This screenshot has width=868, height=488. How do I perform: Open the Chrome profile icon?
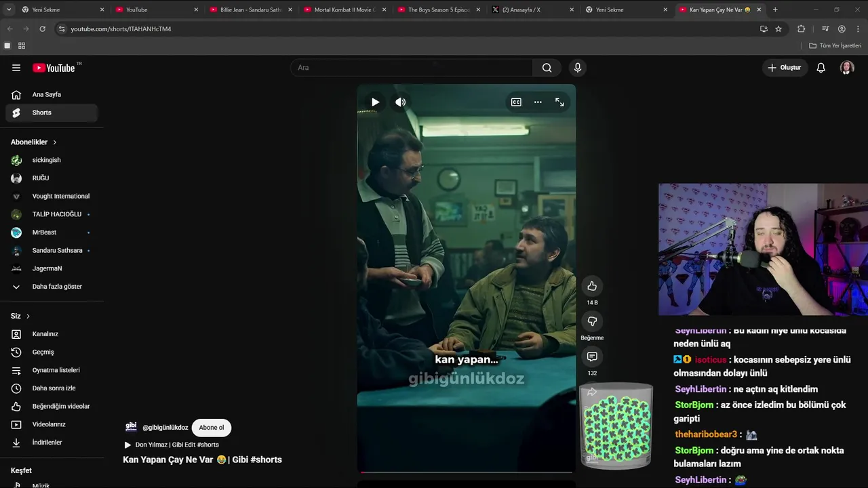pos(842,29)
